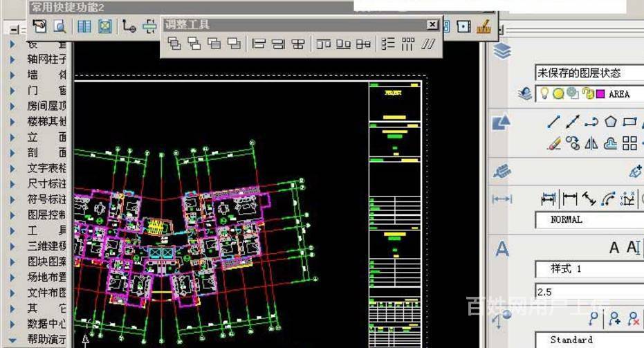Click the magenta AREA layer color swatch

600,93
